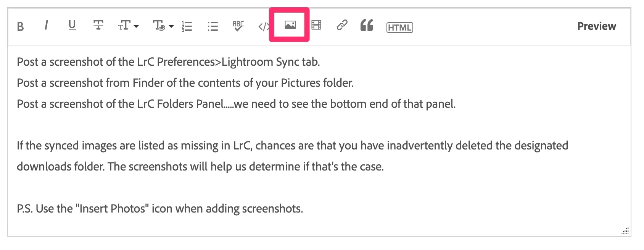Image resolution: width=644 pixels, height=250 pixels.
Task: Insert a bulleted list
Action: 213,26
